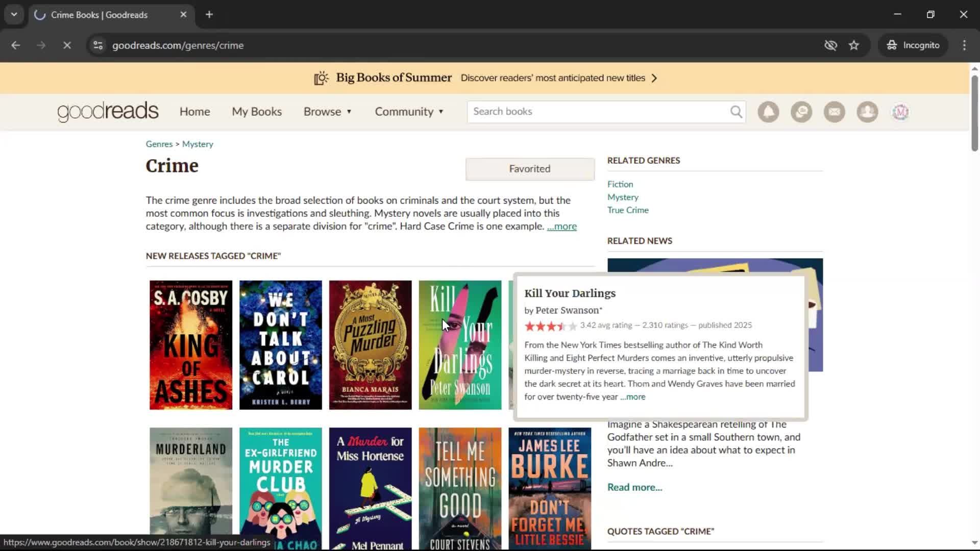Close the Crime Books Goodreads tab
The image size is (980, 551).
coord(183,15)
